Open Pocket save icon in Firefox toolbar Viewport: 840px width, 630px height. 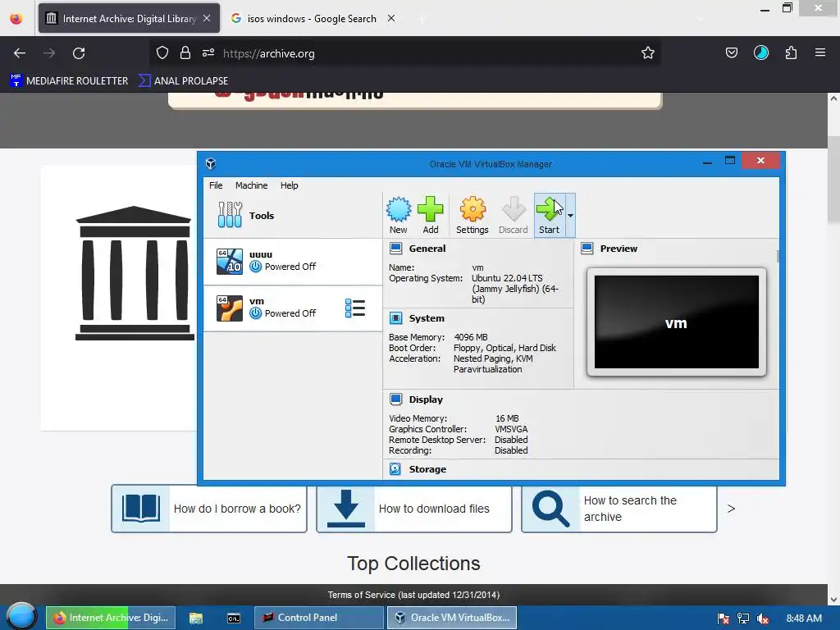(x=731, y=52)
